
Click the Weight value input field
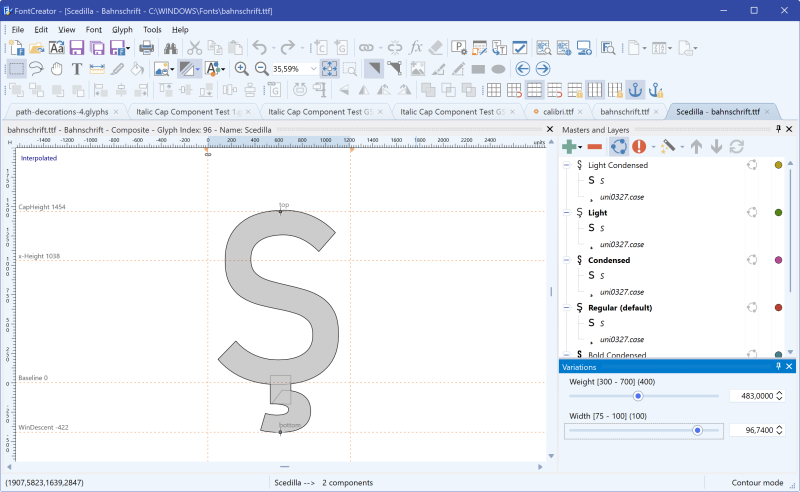point(752,396)
